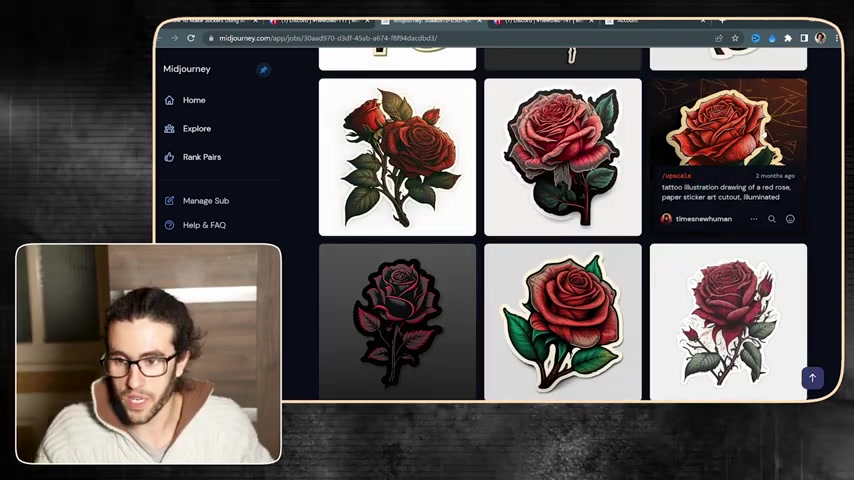
Task: Click the 'tattoo illustration drawing' prompt text
Action: coord(726,192)
